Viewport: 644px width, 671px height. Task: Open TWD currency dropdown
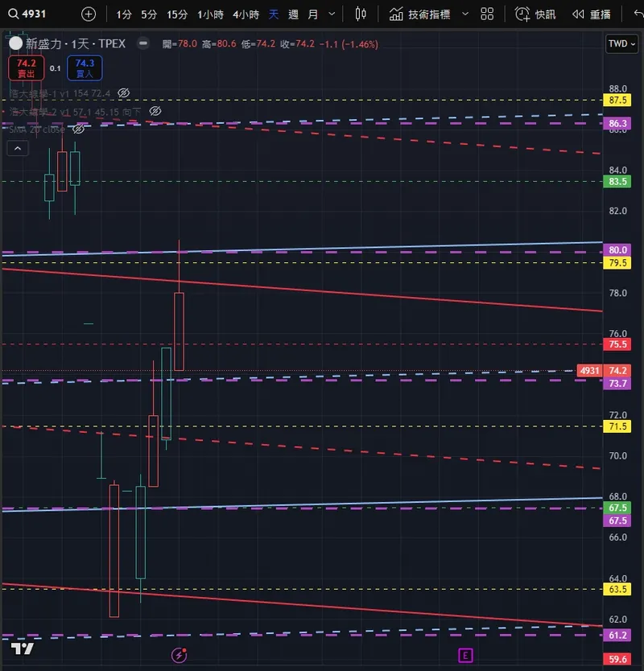[x=621, y=43]
